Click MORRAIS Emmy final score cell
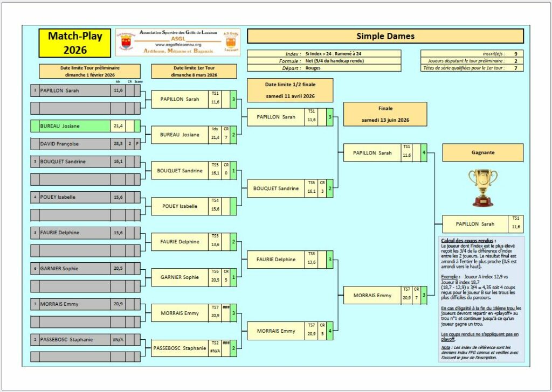The image size is (552, 392). tap(424, 295)
